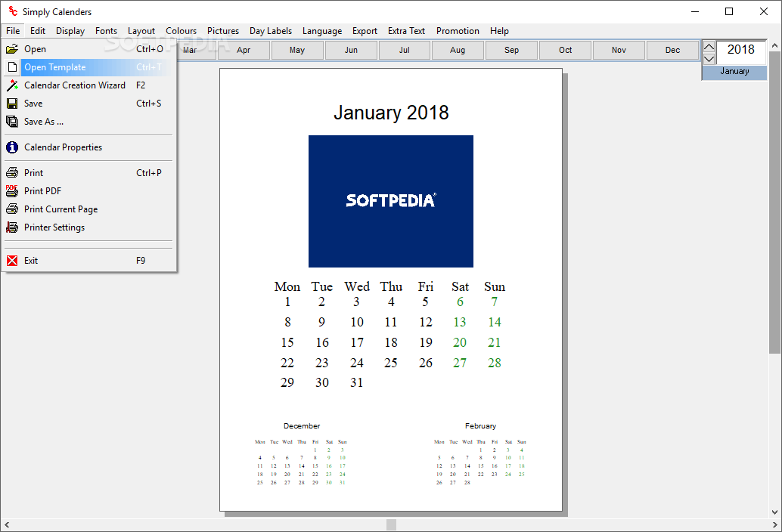Choose Save As ... menu entry
Image resolution: width=782 pixels, height=532 pixels.
pos(88,122)
